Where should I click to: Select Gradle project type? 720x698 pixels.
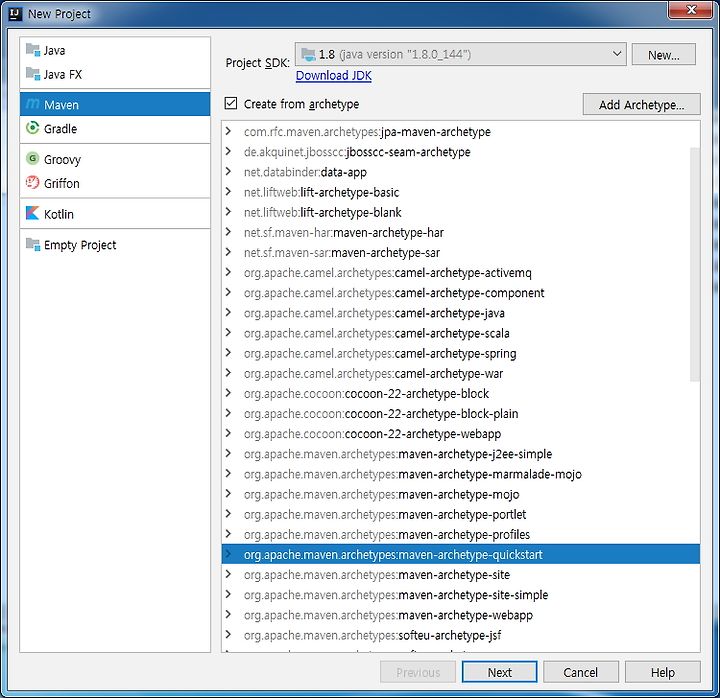click(x=115, y=128)
